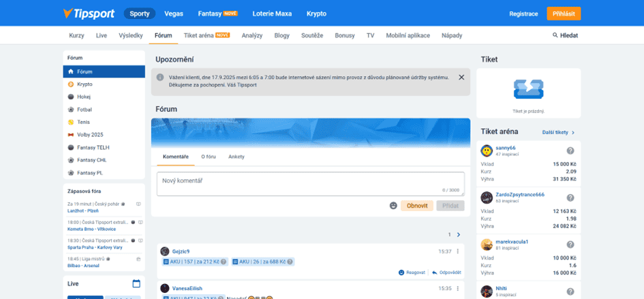Go to the Výsledky navigation item

pos(131,35)
